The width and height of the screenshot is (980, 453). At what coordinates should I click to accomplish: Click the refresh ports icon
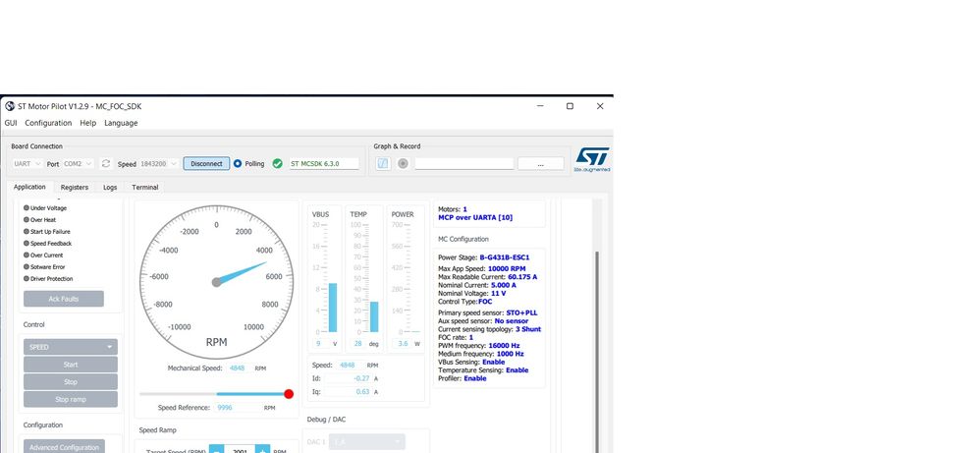point(106,163)
